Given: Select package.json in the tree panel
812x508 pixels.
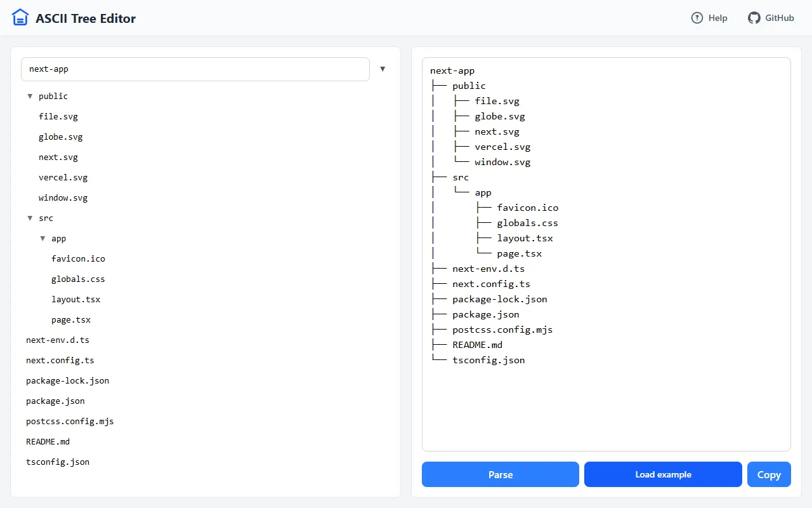Looking at the screenshot, I should pyautogui.click(x=55, y=401).
